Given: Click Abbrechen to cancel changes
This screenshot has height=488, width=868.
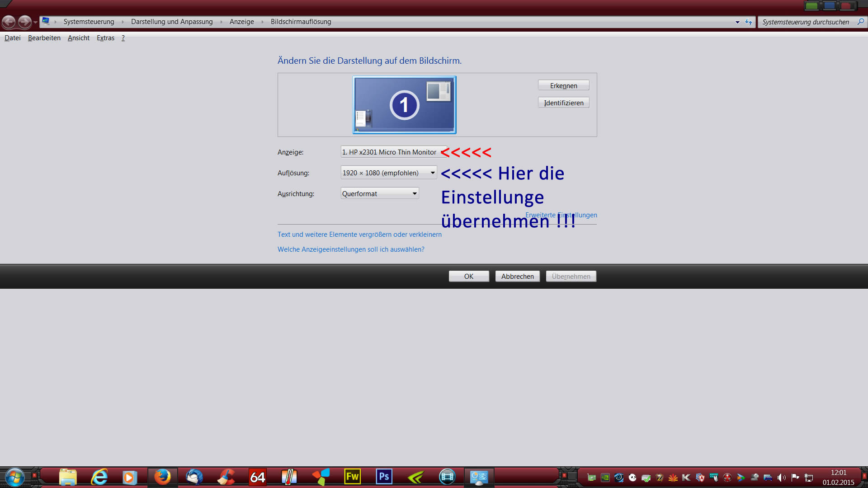Looking at the screenshot, I should click(517, 276).
